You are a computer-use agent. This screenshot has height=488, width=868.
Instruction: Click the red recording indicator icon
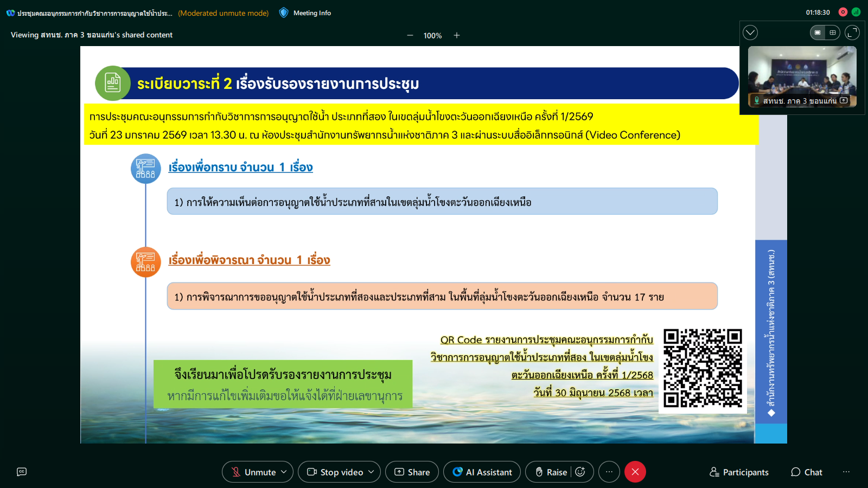coord(843,12)
